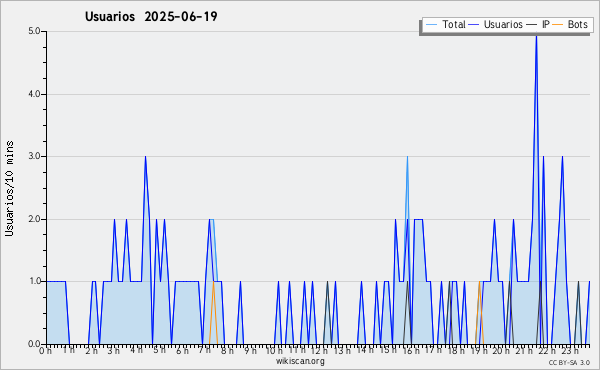Click the dark blue Usuarios legend line

474,24
